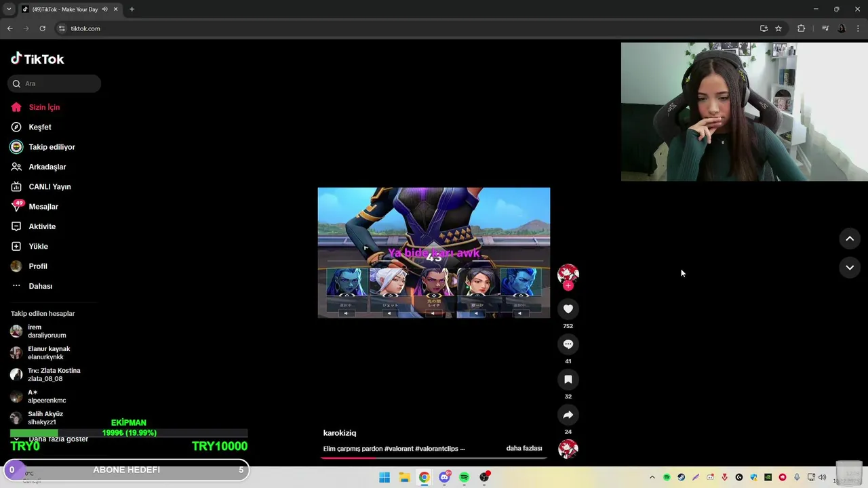Viewport: 868px width, 488px height.
Task: Open the sound disc icon below share
Action: (x=568, y=449)
